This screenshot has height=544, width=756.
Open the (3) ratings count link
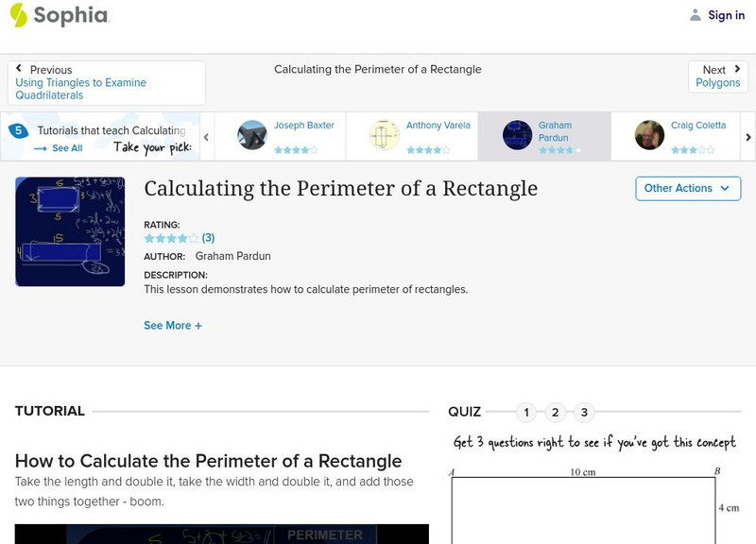point(209,239)
